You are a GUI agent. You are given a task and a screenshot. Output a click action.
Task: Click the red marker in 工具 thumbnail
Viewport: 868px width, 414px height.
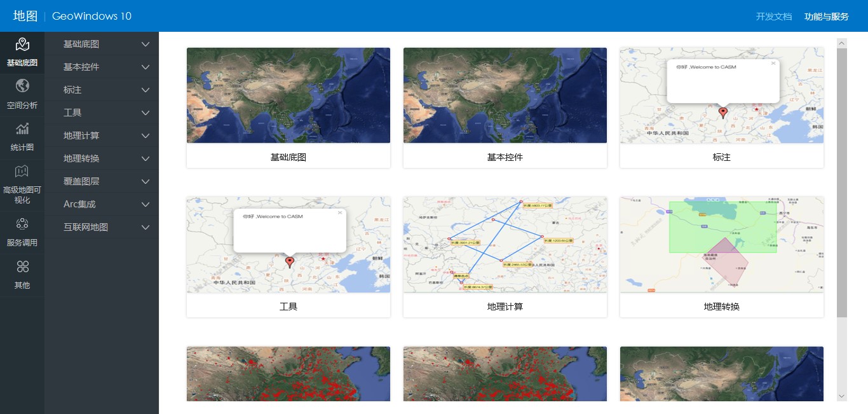coord(290,262)
